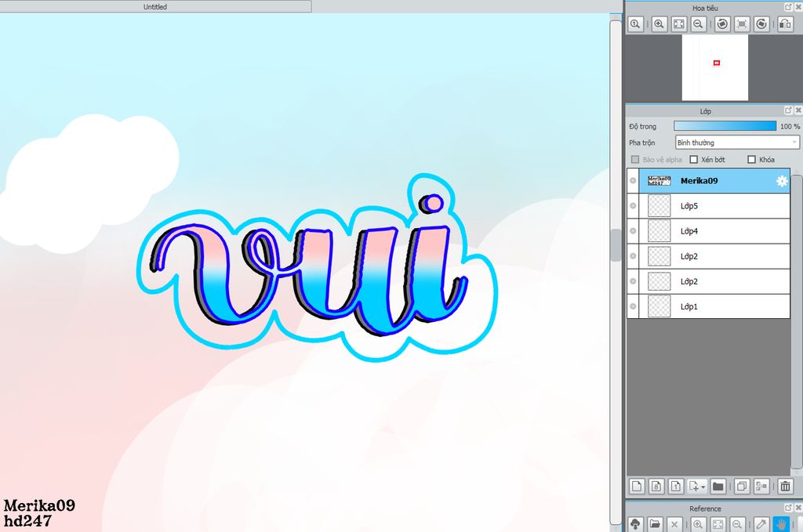
Task: Fit canvas to window in Hoa tiêu panel
Action: (678, 24)
